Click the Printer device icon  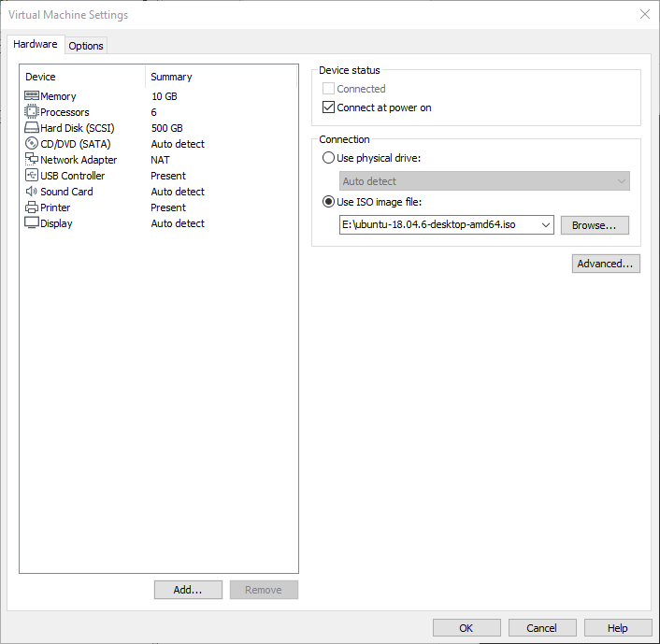tap(32, 208)
